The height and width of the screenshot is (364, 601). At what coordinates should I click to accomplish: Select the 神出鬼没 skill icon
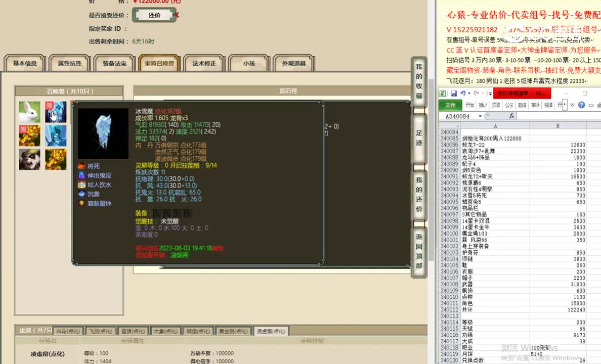(x=81, y=174)
